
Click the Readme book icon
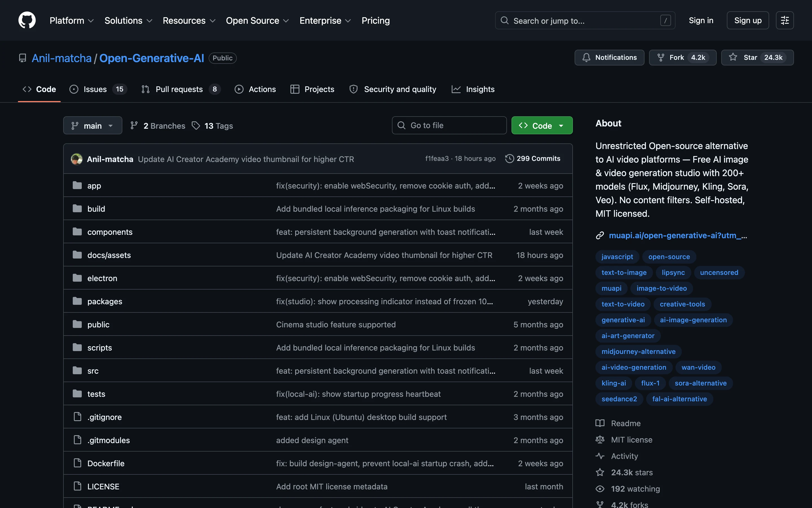pyautogui.click(x=600, y=423)
